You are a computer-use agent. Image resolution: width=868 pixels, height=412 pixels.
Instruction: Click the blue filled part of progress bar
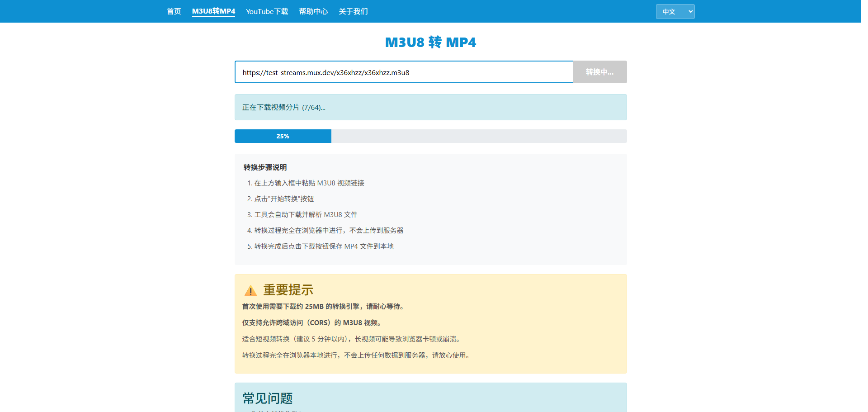pos(283,136)
